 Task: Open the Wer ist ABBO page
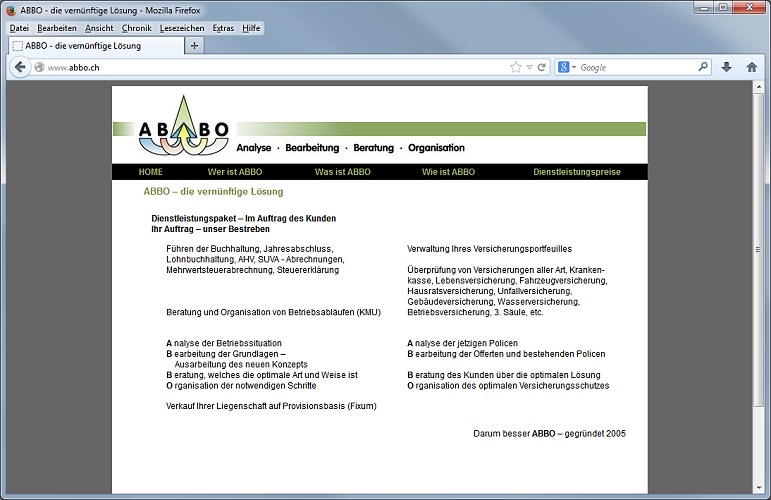click(x=235, y=172)
